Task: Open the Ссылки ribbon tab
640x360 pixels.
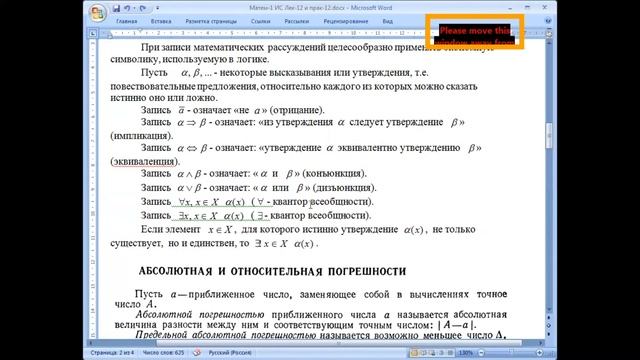Action: (x=260, y=21)
